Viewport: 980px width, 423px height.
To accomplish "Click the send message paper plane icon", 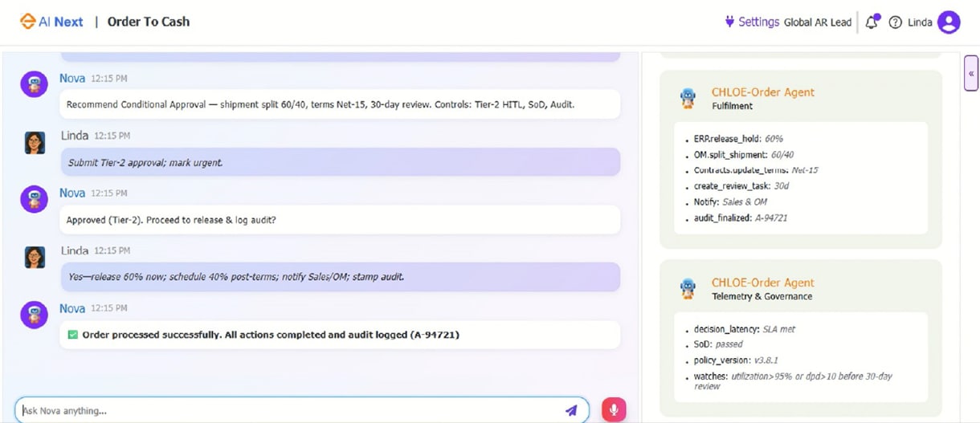I will click(571, 410).
